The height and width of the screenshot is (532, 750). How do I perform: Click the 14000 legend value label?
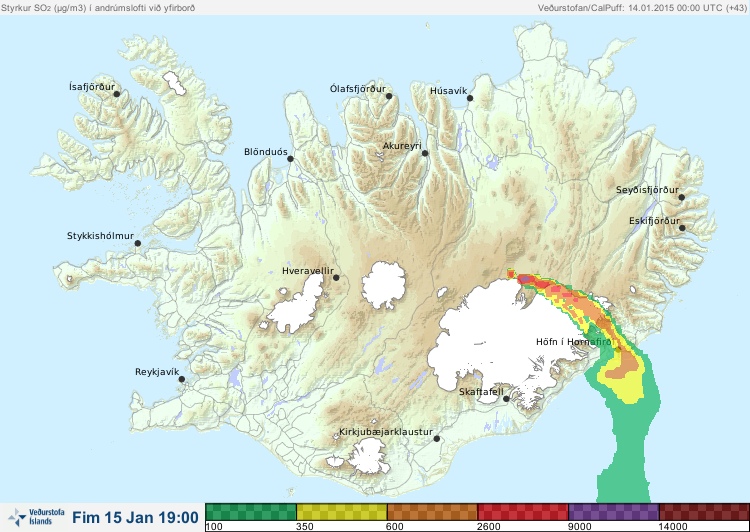coord(673,527)
